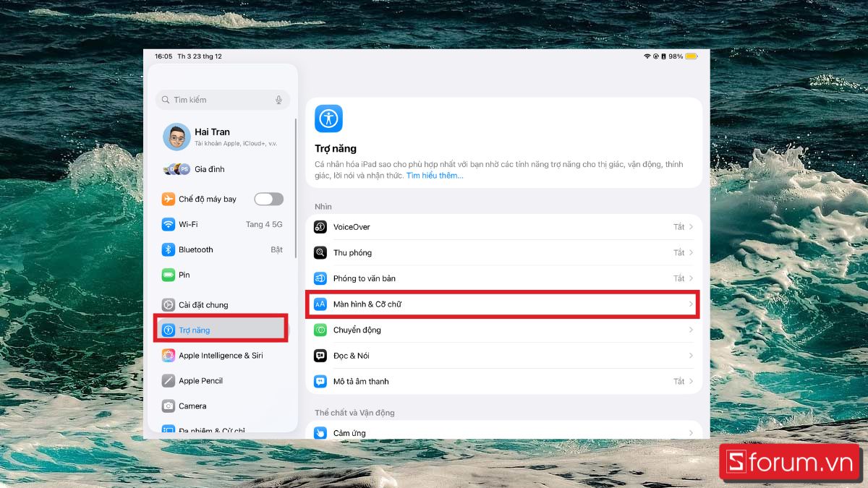Expand VoiceOver row chevron

click(x=691, y=227)
